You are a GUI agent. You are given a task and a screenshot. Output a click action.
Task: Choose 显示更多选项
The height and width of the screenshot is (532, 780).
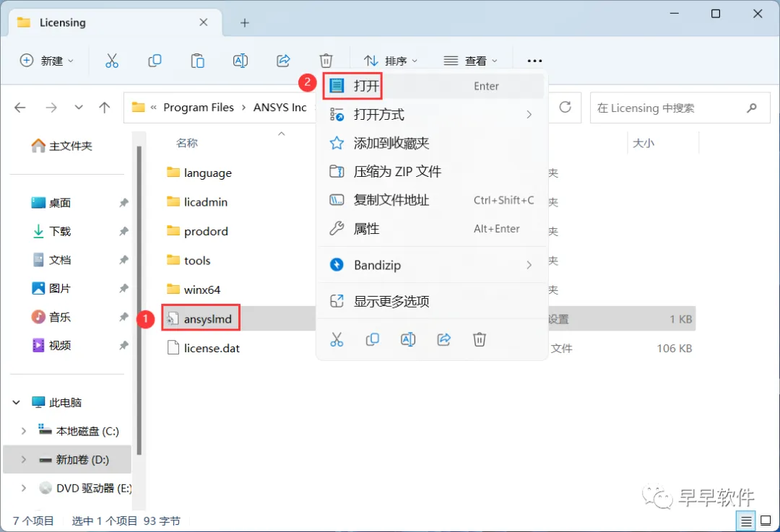[x=432, y=301]
